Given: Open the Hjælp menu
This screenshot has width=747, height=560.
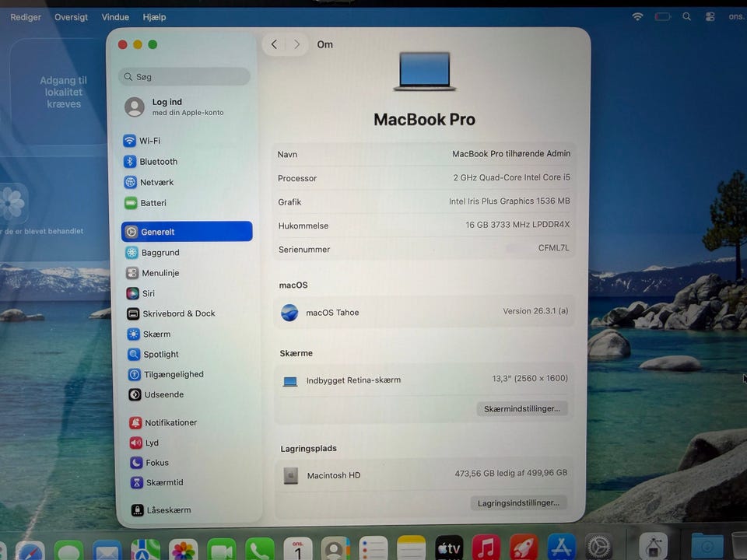Looking at the screenshot, I should click(x=154, y=17).
